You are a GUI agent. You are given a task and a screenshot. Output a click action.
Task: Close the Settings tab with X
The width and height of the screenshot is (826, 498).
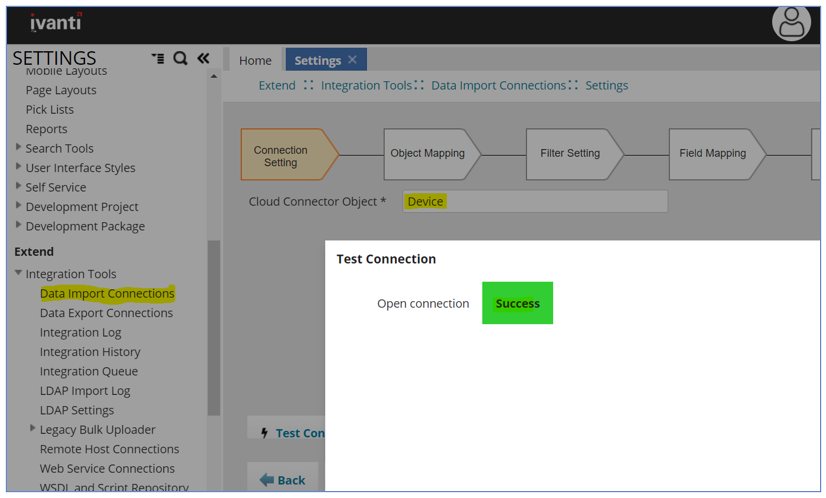tap(352, 60)
